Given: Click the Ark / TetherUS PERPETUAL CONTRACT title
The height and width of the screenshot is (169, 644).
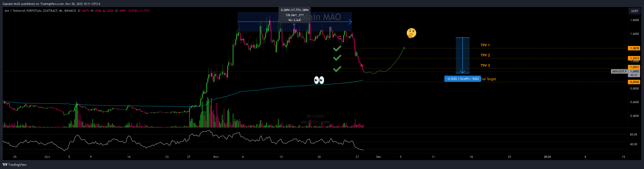Looking at the screenshot, I should coord(40,11).
